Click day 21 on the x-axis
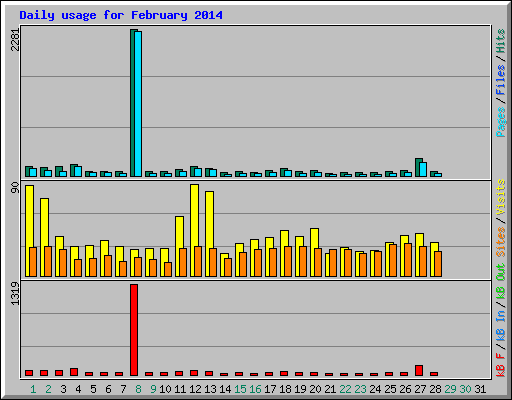The width and height of the screenshot is (512, 400). point(330,389)
